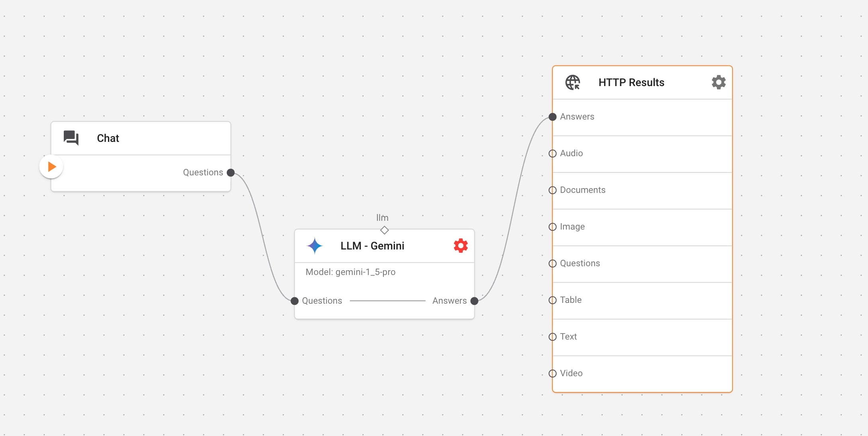Click the Chat node Questions output port
This screenshot has width=868, height=436.
231,173
